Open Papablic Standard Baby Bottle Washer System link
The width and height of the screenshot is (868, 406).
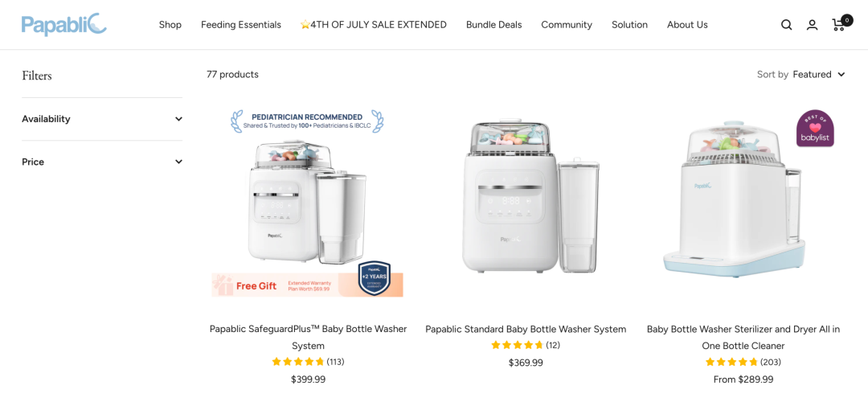(526, 329)
